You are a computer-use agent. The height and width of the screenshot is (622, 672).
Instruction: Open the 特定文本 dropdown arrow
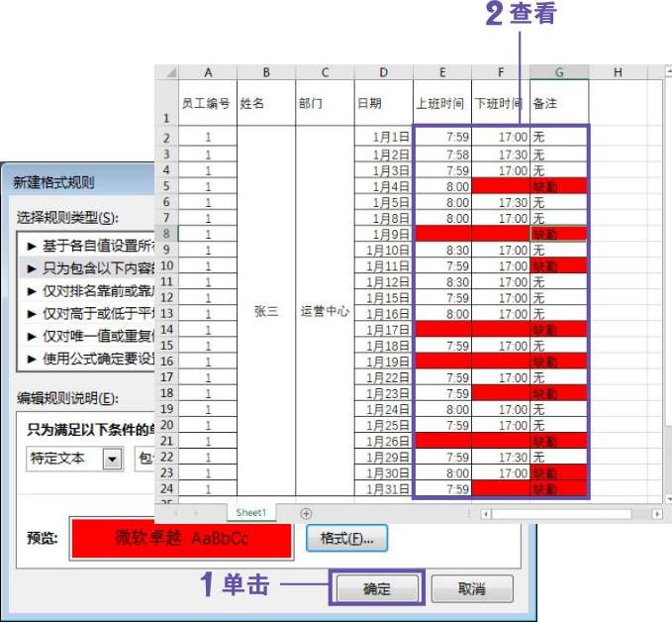point(112,459)
